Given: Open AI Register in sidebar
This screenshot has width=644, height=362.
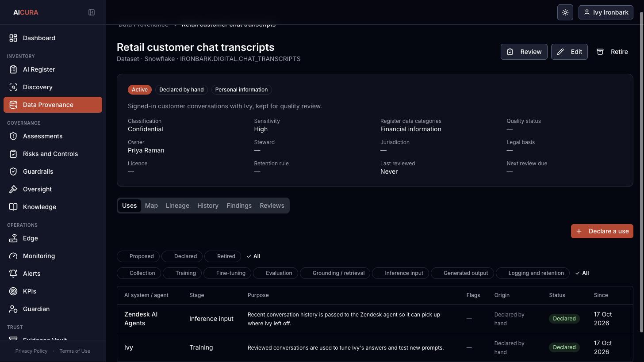Looking at the screenshot, I should pyautogui.click(x=53, y=69).
